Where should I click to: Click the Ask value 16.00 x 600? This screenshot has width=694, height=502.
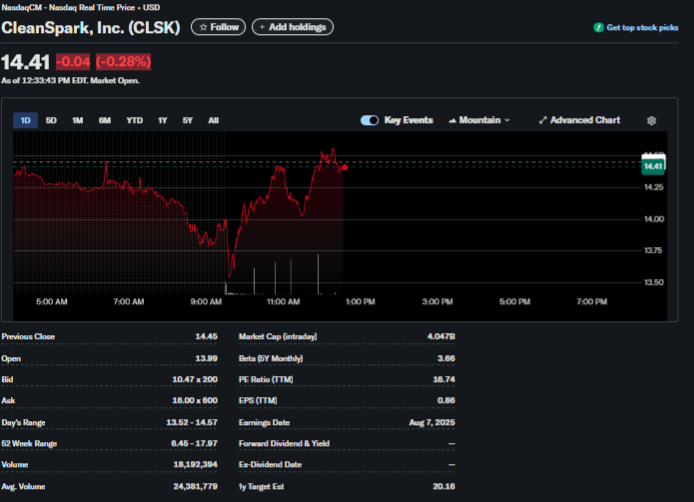point(195,400)
